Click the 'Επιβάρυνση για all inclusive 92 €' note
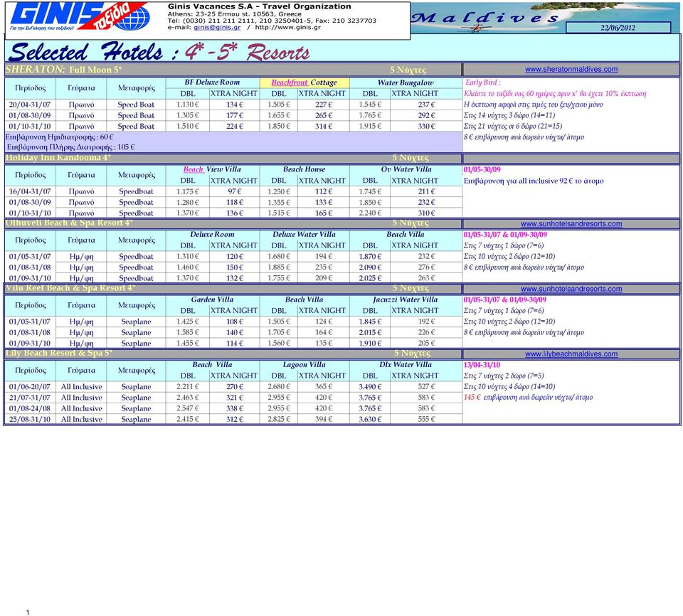Viewport: 683px width, 616px height. pyautogui.click(x=534, y=181)
